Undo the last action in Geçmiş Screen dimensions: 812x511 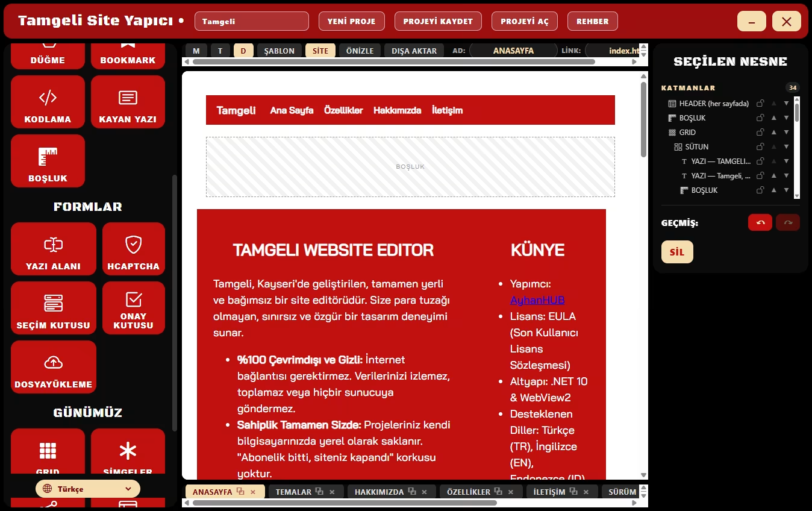coord(760,222)
